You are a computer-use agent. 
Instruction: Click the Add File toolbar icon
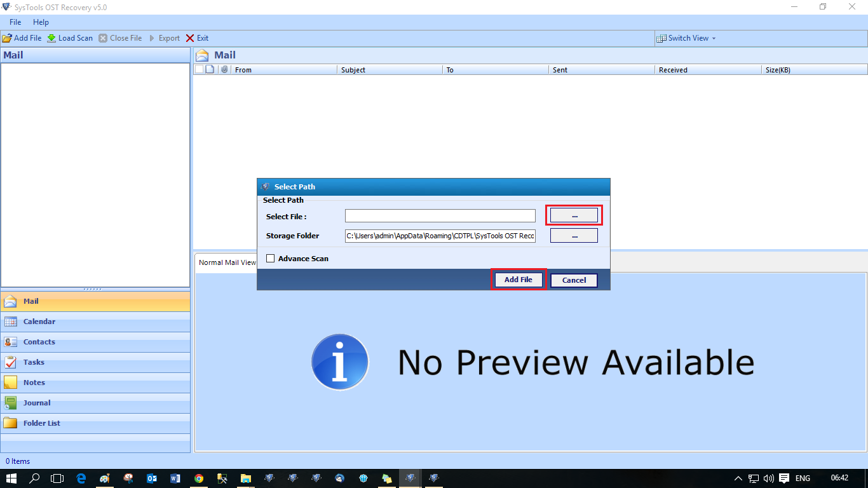pyautogui.click(x=7, y=38)
